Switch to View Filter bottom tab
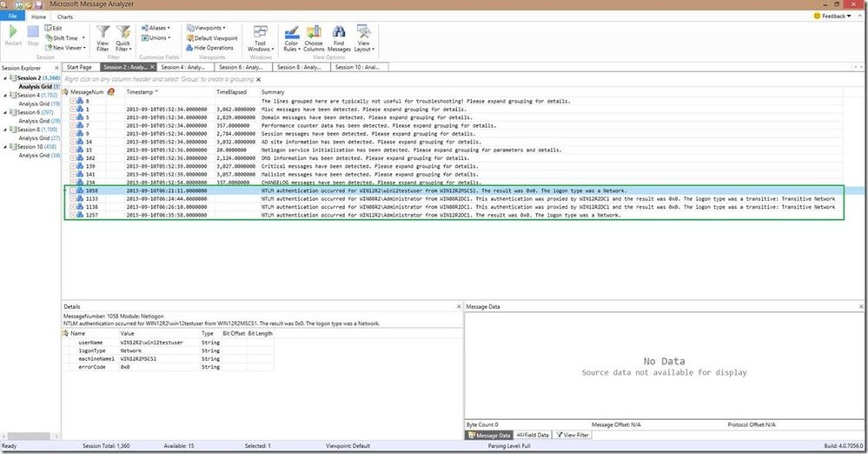This screenshot has height=454, width=868. click(x=573, y=435)
